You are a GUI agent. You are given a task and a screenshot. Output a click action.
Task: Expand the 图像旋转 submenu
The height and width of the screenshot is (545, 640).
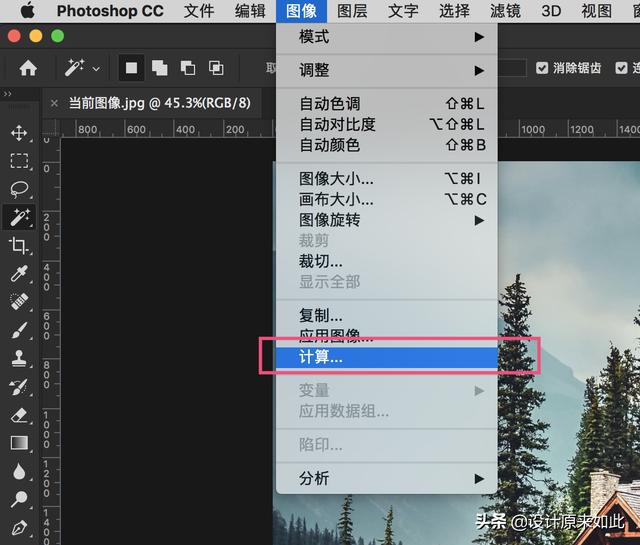[x=387, y=220]
